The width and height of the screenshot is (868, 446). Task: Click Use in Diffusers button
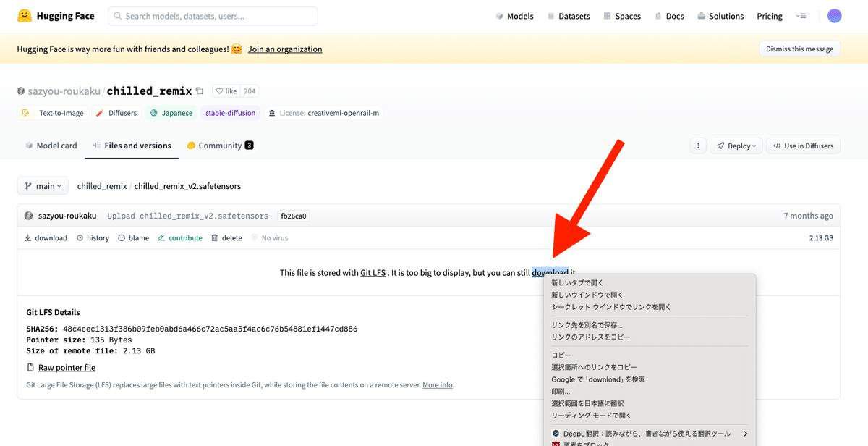(804, 146)
